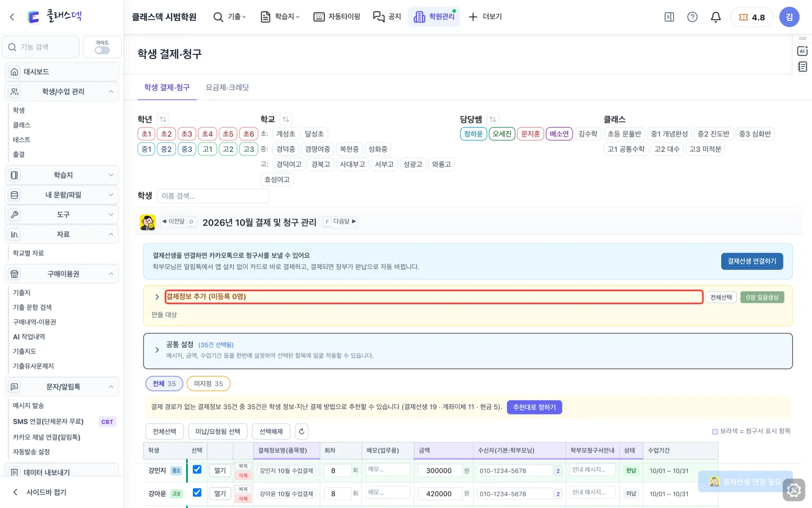
Task: Click the character avatar beside 이전달
Action: 148,222
